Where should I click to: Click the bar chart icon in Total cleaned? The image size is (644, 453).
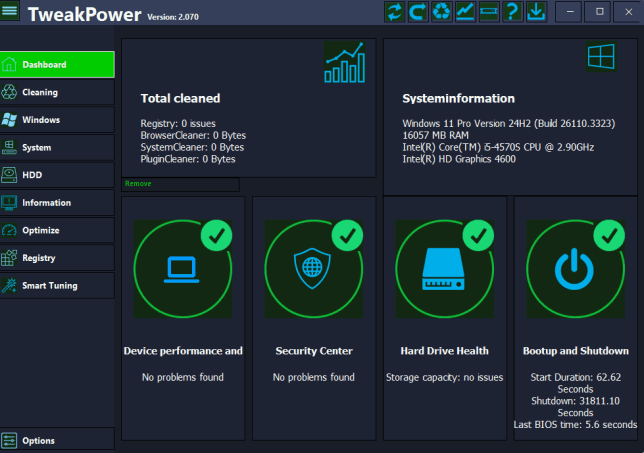point(345,62)
